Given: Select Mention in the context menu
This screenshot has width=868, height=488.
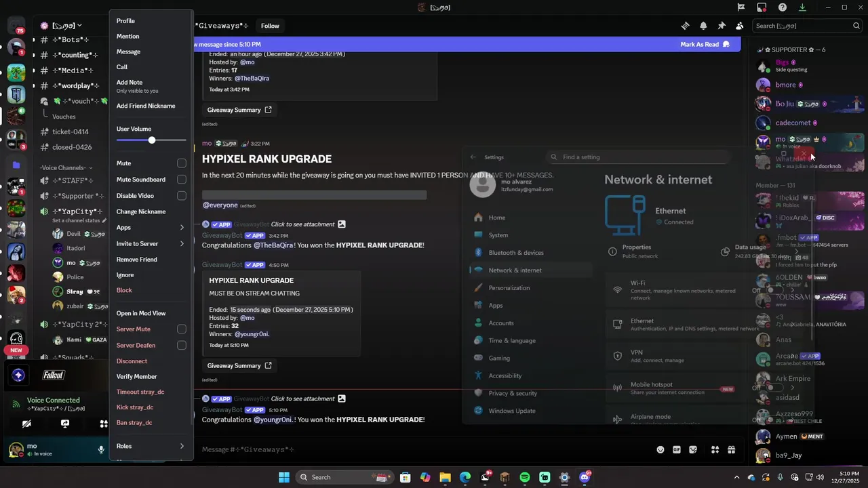Looking at the screenshot, I should point(151,37).
